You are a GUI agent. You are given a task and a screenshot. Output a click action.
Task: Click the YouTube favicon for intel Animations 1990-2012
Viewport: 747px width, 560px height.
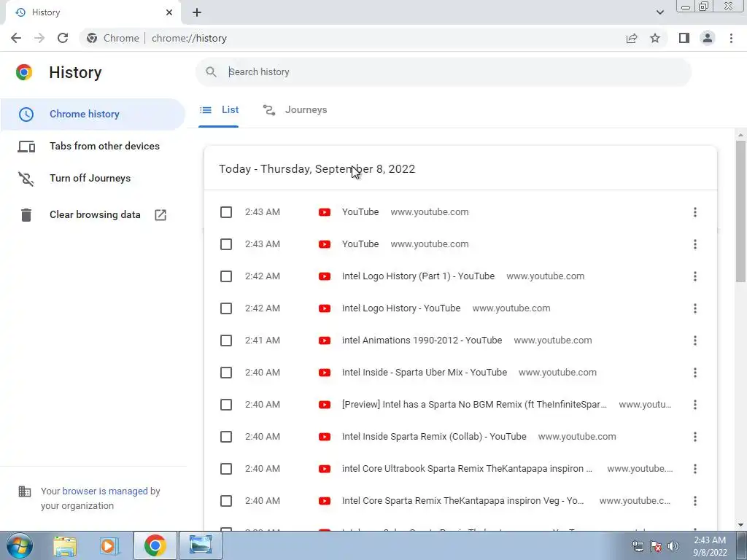[x=325, y=341]
